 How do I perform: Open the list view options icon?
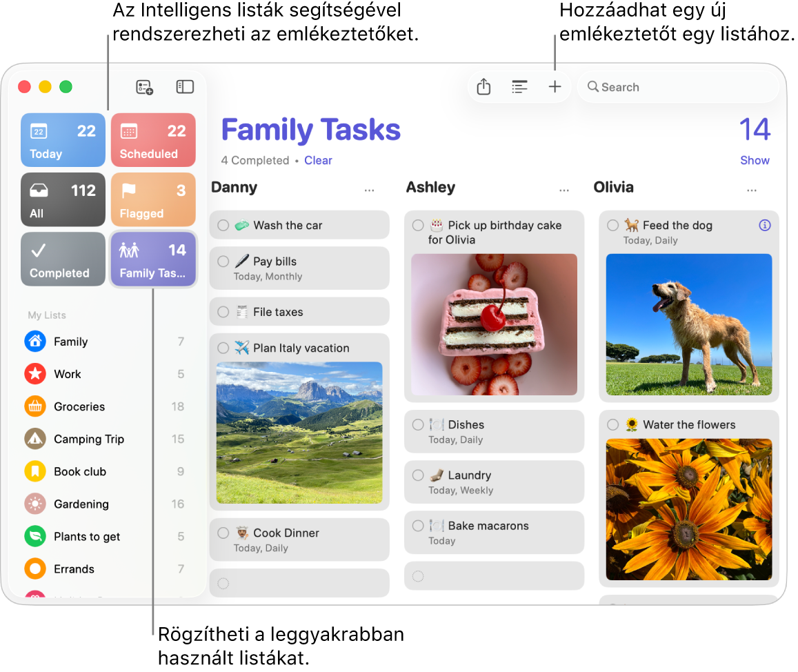point(519,87)
